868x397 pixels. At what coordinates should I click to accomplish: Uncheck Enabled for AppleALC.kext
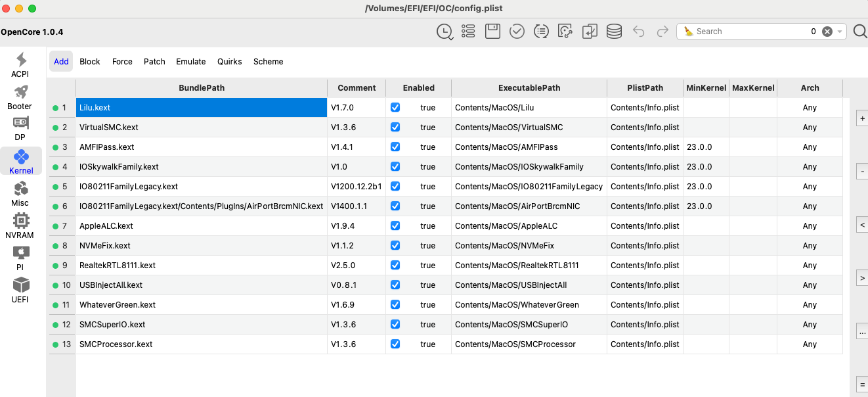click(x=395, y=225)
